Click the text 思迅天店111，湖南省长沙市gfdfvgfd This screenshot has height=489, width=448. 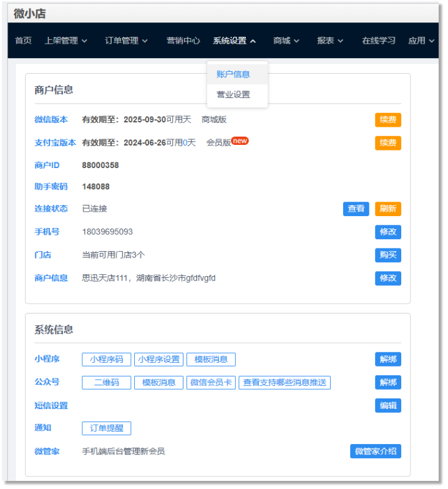[x=149, y=278]
